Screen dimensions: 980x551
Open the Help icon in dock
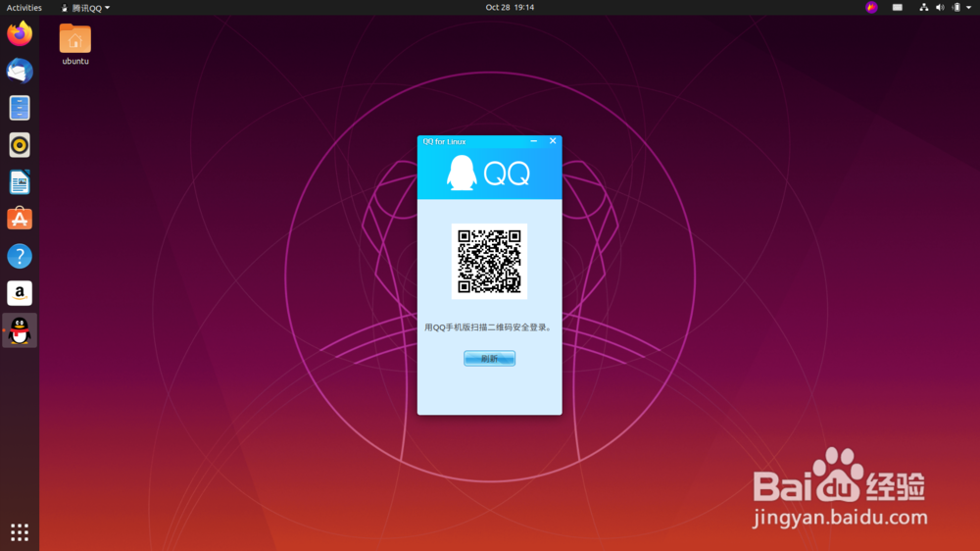pos(20,256)
